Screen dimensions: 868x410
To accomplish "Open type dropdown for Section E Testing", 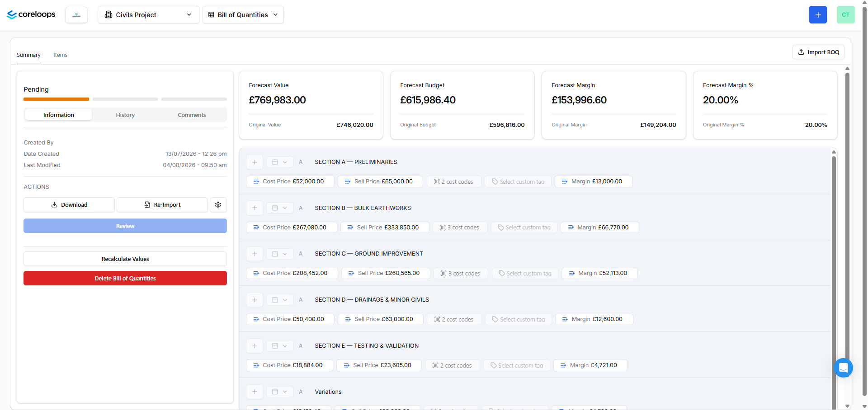I will pos(280,346).
